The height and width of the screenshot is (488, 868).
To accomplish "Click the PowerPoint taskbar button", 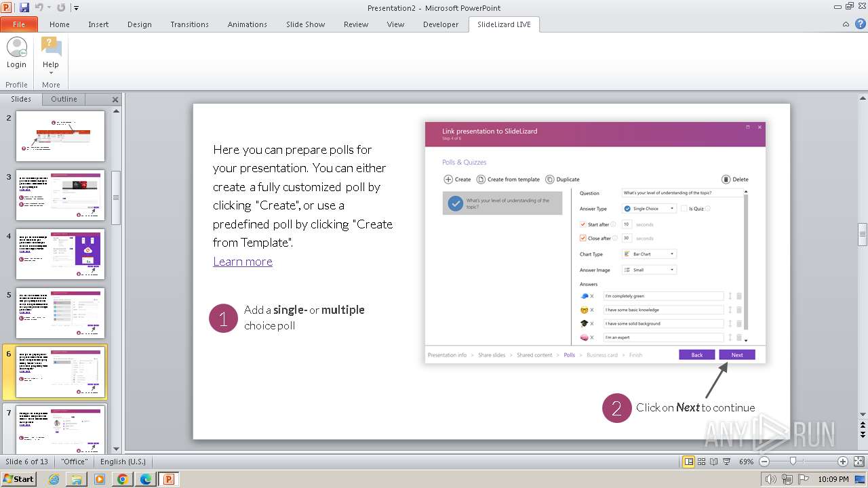I will (169, 479).
